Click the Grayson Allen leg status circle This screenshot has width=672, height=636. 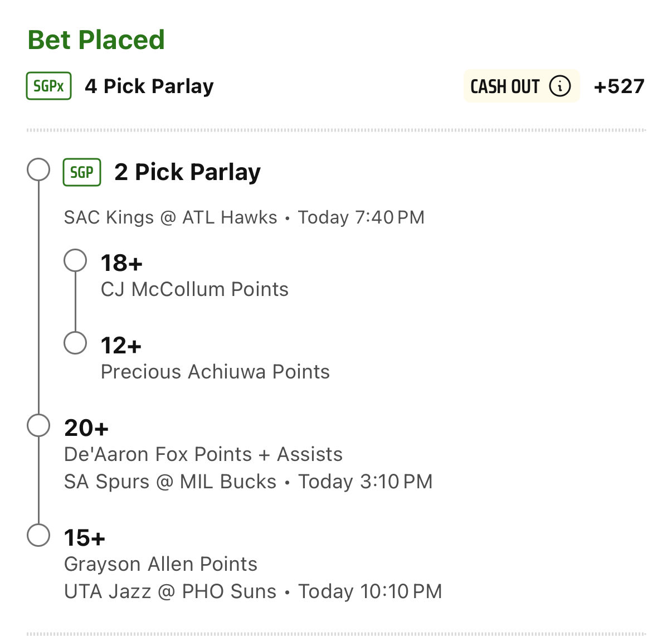(x=38, y=535)
